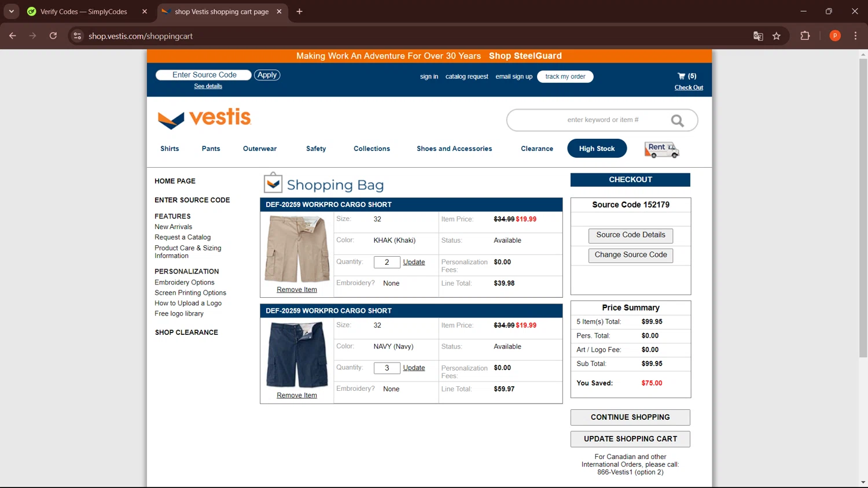This screenshot has width=868, height=488.
Task: Bookmark this page with star icon
Action: (777, 36)
